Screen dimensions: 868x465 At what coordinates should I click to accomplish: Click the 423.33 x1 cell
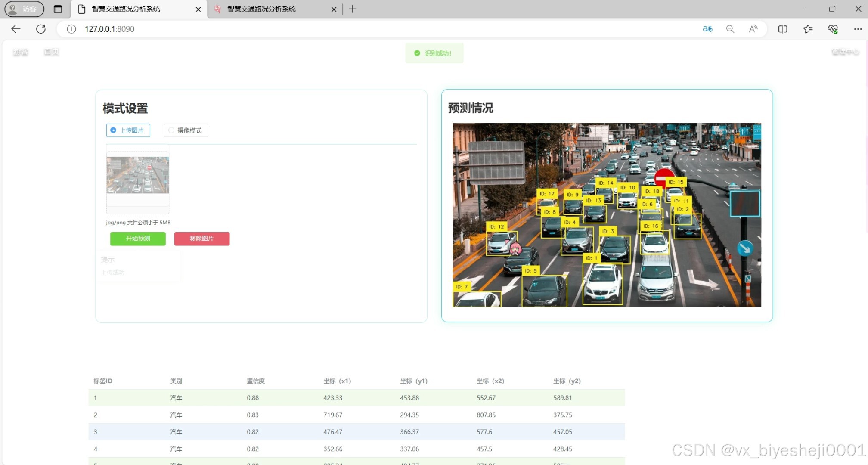333,398
